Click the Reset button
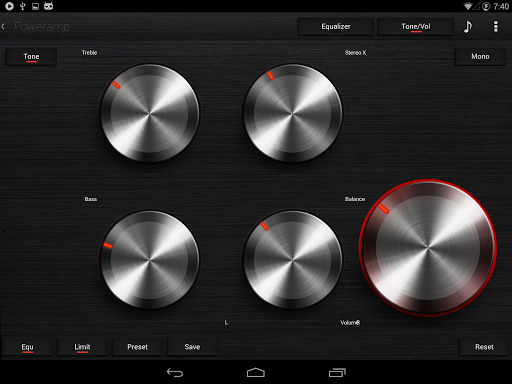The image size is (512, 384). click(x=484, y=347)
